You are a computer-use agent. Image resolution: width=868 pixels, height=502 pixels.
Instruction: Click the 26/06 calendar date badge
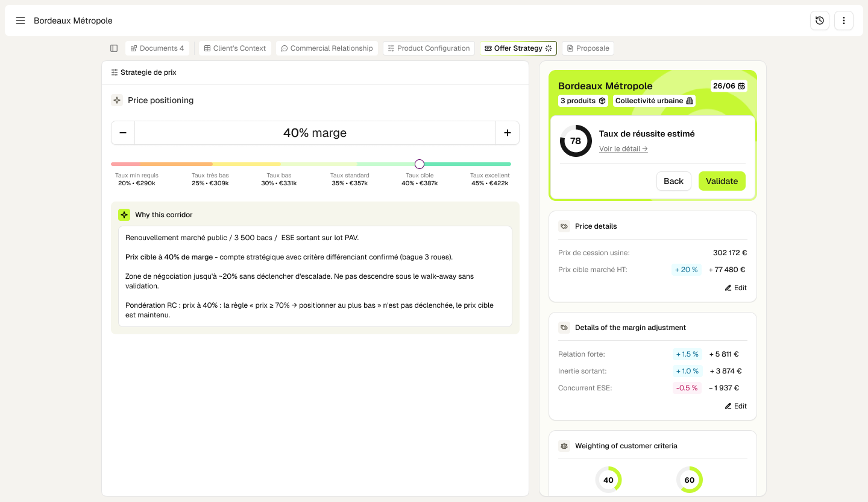pyautogui.click(x=729, y=86)
